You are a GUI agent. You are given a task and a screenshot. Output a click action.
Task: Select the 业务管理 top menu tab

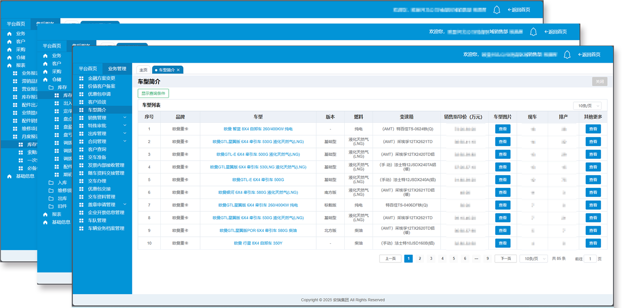tap(117, 69)
